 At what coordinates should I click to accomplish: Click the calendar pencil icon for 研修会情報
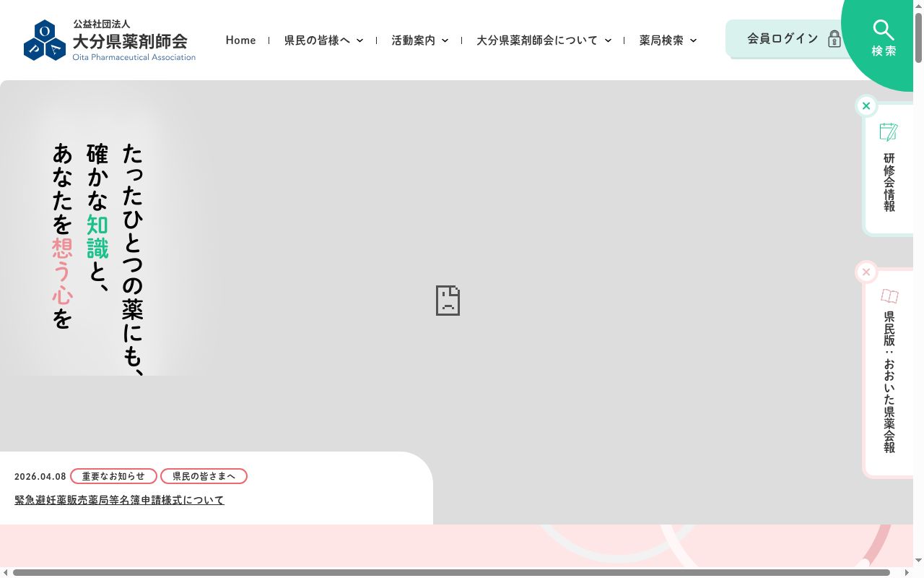pyautogui.click(x=889, y=131)
